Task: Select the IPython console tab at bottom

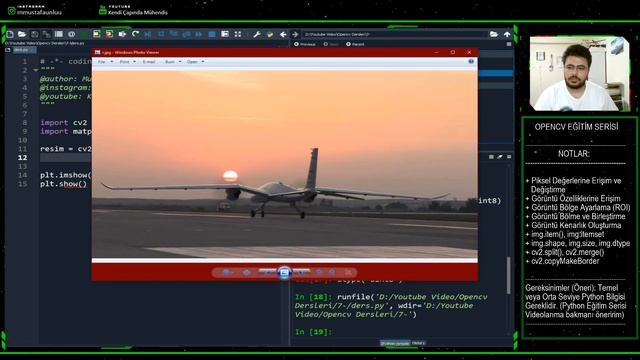Action: pyautogui.click(x=395, y=344)
